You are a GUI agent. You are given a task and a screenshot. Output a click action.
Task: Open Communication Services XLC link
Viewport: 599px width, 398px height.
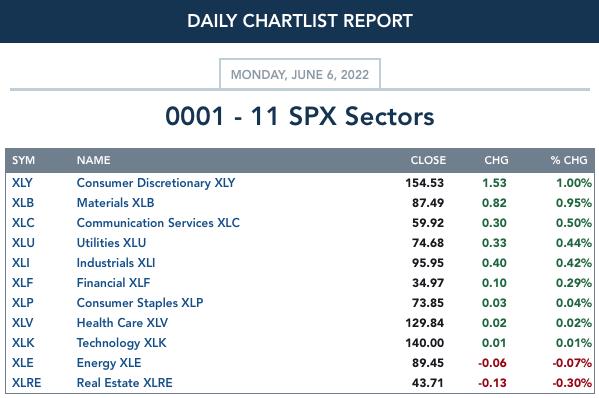[158, 223]
